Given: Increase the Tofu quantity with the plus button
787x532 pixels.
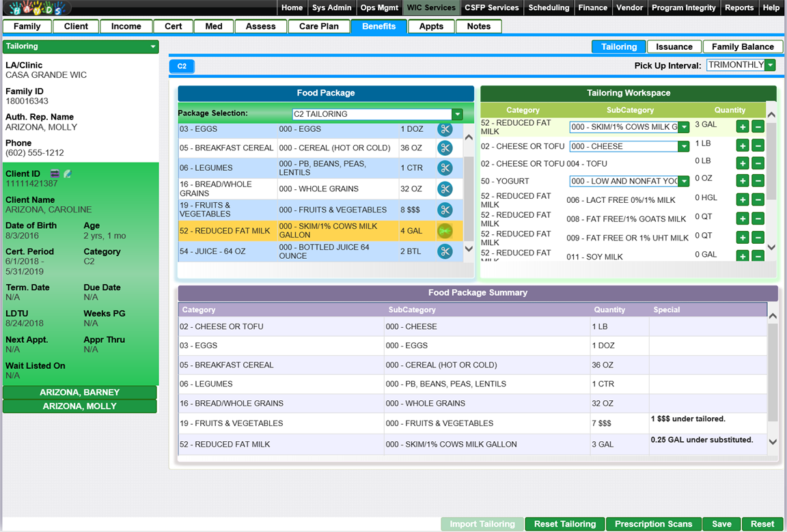Looking at the screenshot, I should tap(743, 163).
